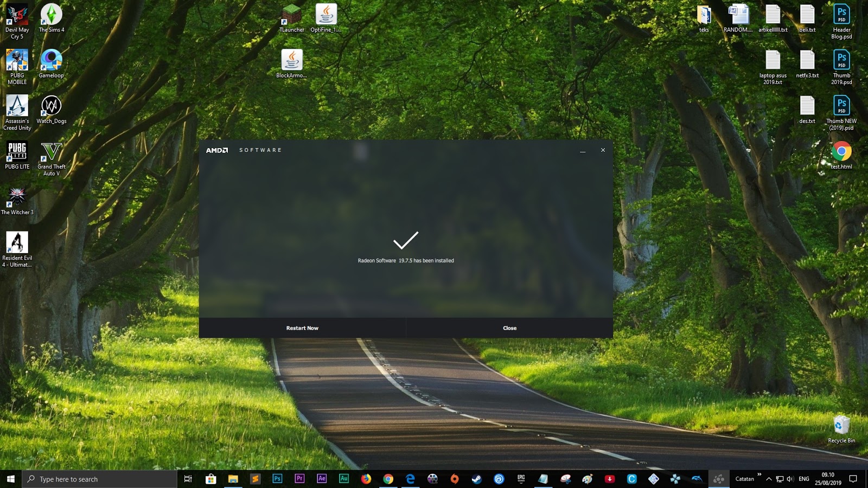Expand Catatan toolbar chevron
Image resolution: width=868 pixels, height=488 pixels.
(759, 474)
